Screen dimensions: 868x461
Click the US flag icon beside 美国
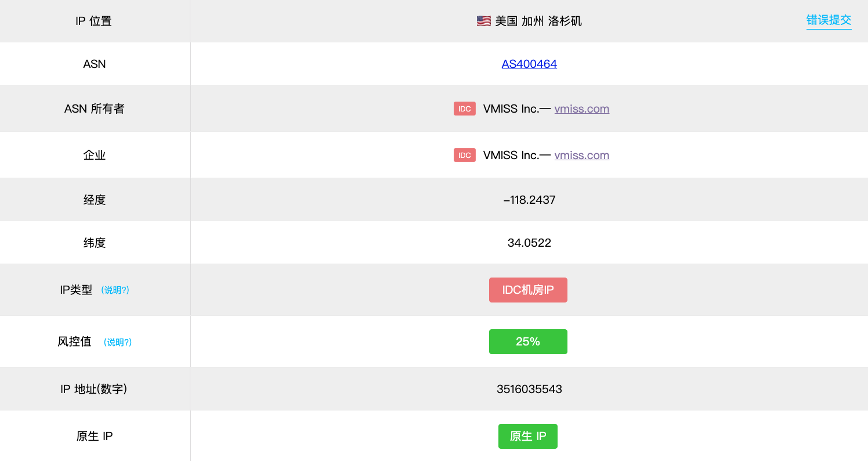[x=483, y=21]
